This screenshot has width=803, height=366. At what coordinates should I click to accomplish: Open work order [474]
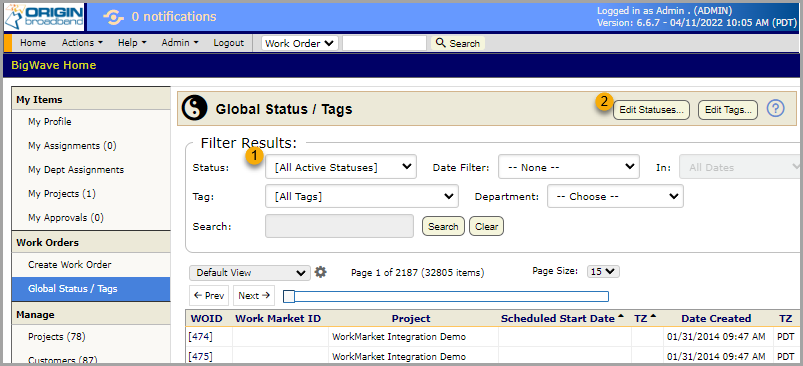click(200, 337)
